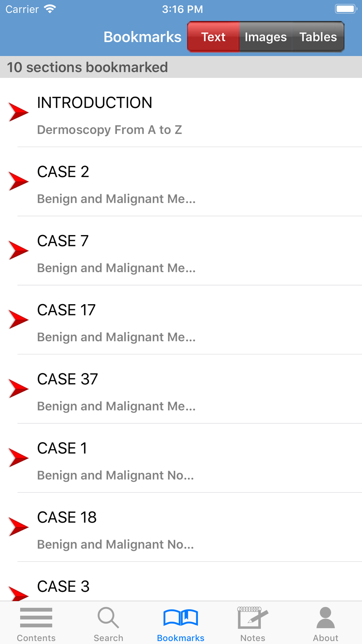Image resolution: width=362 pixels, height=644 pixels.
Task: Tap the Bookmarks header title
Action: pos(142,37)
